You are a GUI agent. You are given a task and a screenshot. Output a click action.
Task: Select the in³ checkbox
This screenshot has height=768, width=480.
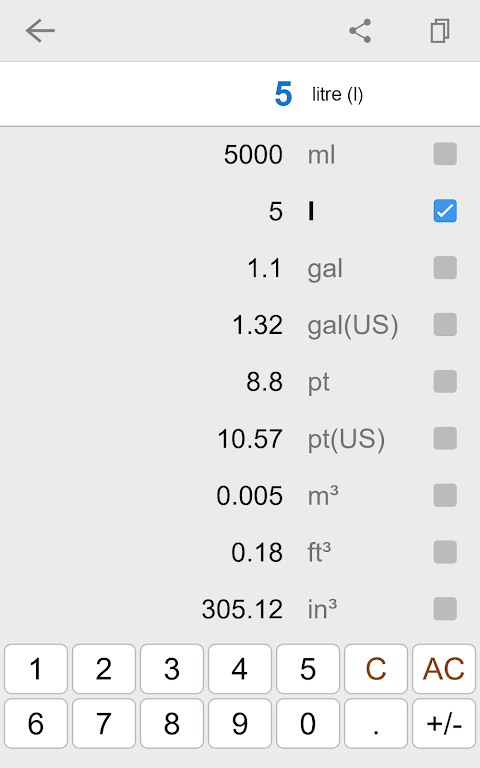(x=445, y=609)
